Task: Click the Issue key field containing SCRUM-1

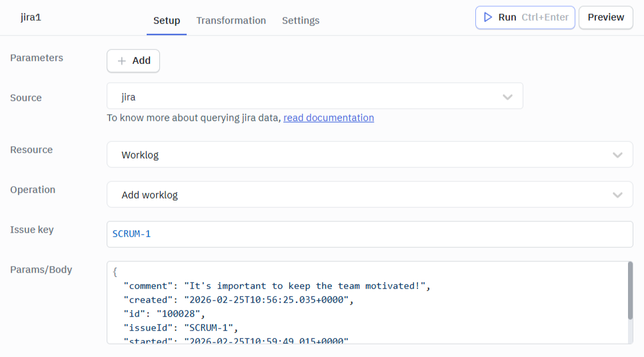Action: coord(369,234)
